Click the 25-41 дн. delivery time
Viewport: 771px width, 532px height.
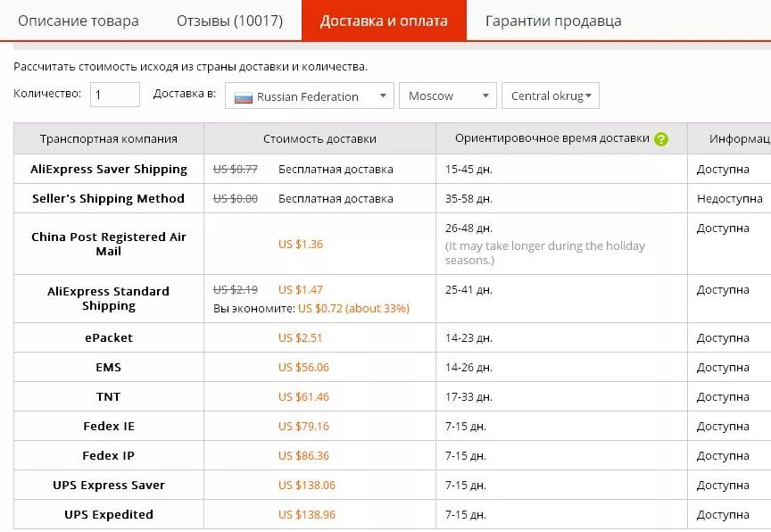[x=468, y=289]
